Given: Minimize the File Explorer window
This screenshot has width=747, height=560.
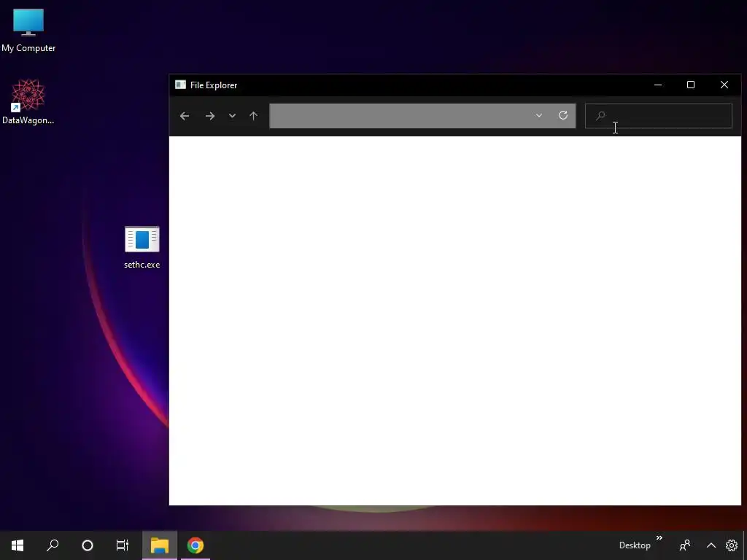Looking at the screenshot, I should [658, 85].
